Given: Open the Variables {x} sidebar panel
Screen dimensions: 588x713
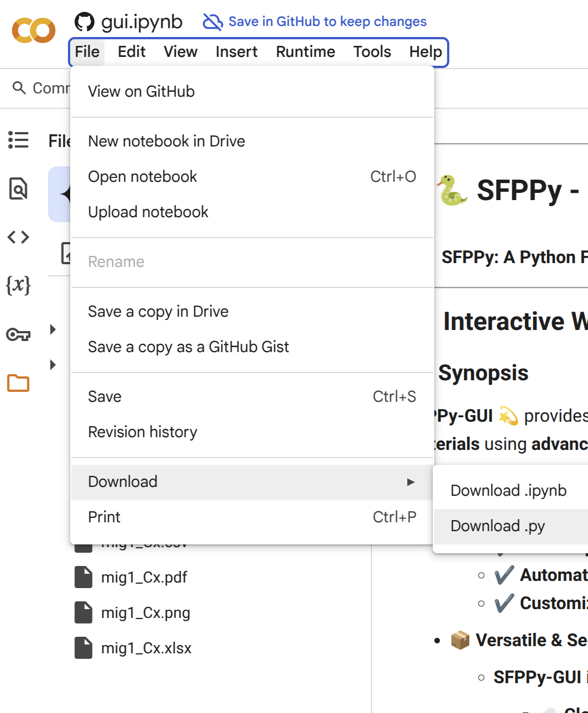Looking at the screenshot, I should (x=18, y=285).
